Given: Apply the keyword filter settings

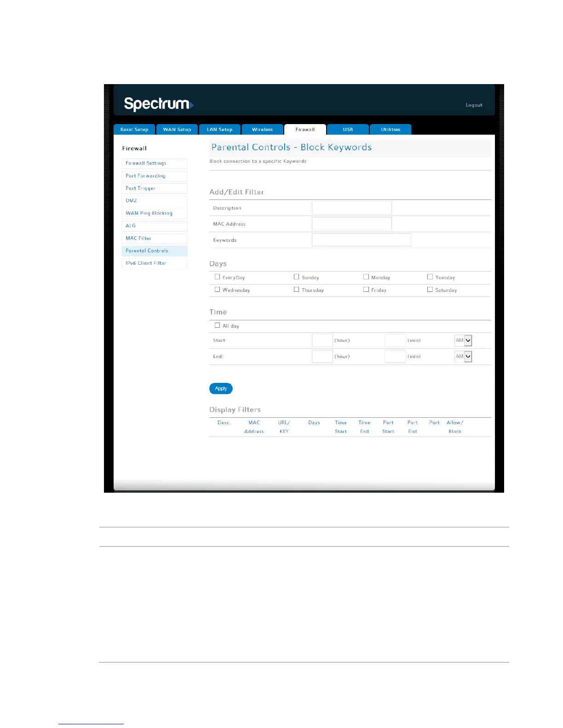Looking at the screenshot, I should point(221,389).
